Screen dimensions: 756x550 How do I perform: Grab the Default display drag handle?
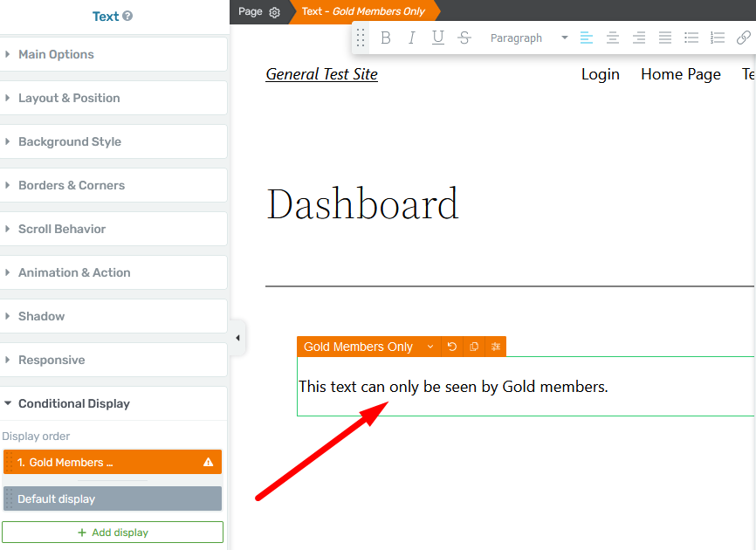tap(9, 498)
